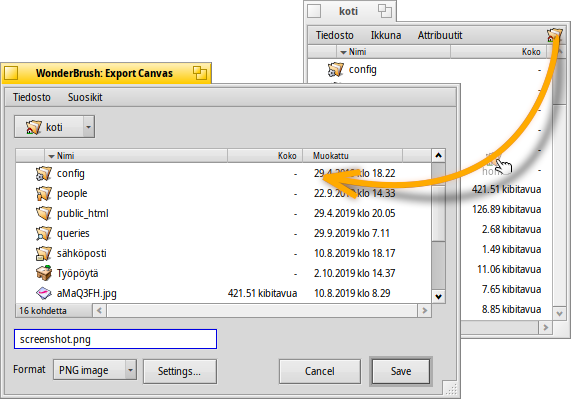
Task: Click 8.85 kibitavua in koti window
Action: [511, 310]
